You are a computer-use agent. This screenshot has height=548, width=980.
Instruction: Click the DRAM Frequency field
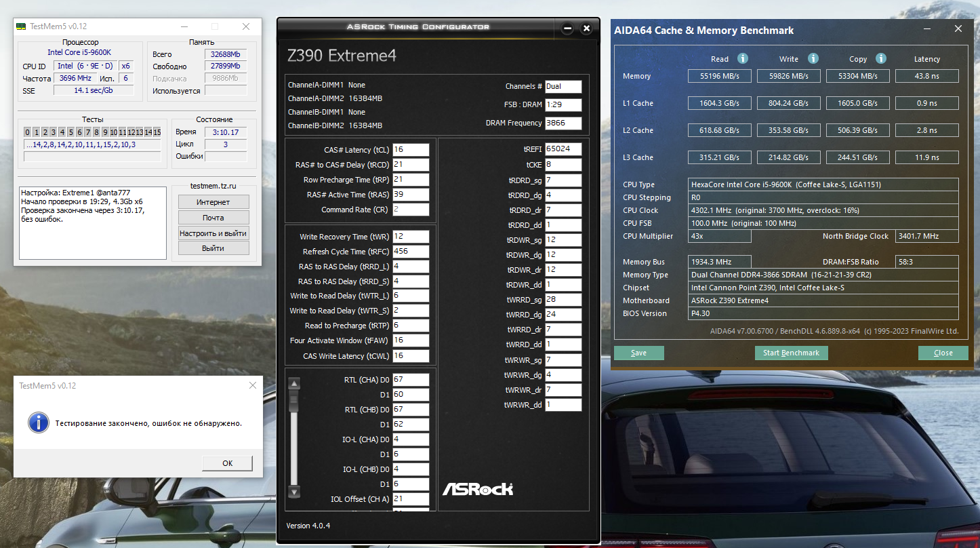[563, 123]
